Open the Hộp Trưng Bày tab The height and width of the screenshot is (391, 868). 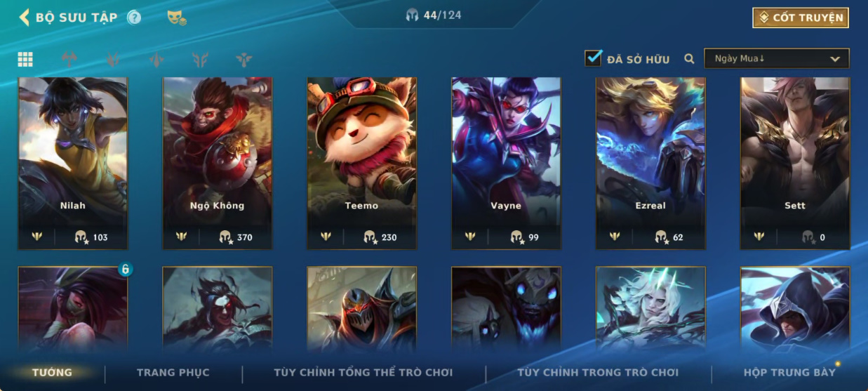click(789, 373)
